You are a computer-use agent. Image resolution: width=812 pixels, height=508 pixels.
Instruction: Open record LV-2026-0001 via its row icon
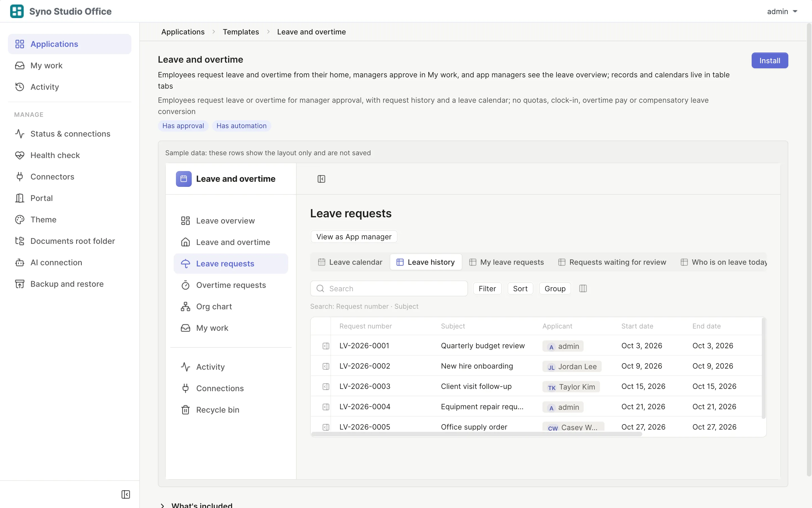pos(325,346)
